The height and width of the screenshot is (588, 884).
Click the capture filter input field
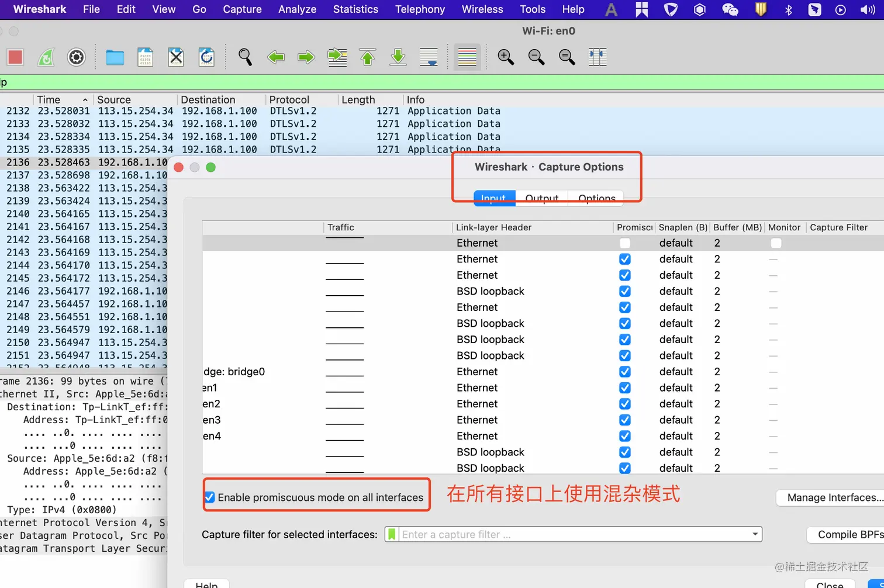(574, 534)
